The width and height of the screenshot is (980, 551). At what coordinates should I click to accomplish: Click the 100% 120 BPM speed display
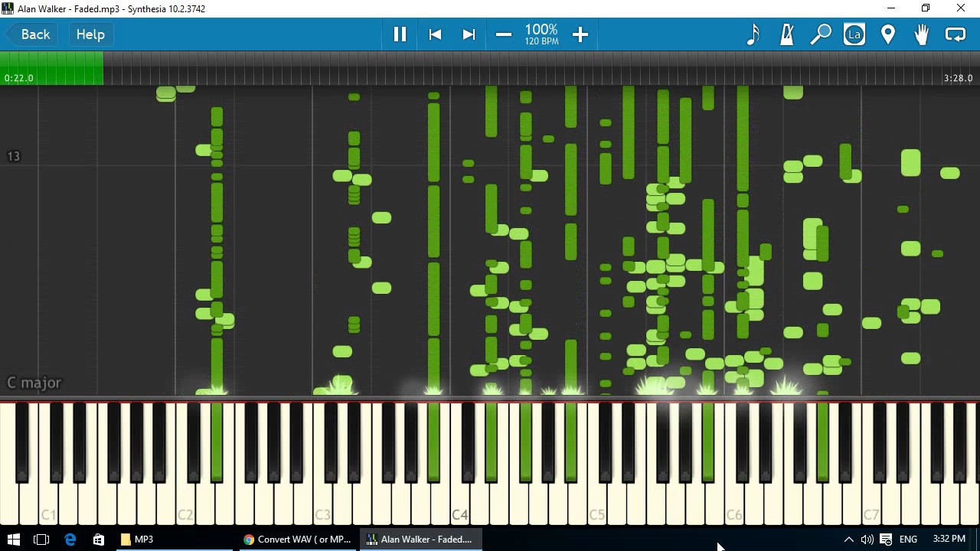pyautogui.click(x=541, y=34)
